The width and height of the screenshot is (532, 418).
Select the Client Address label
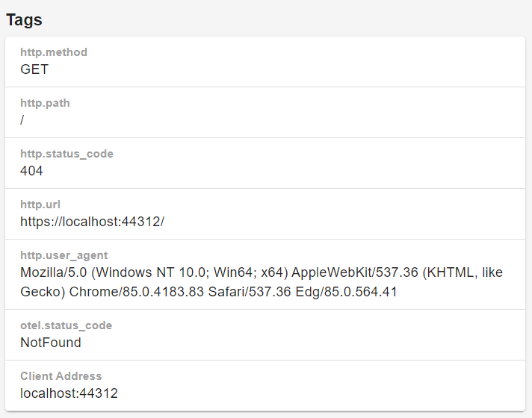coord(61,376)
